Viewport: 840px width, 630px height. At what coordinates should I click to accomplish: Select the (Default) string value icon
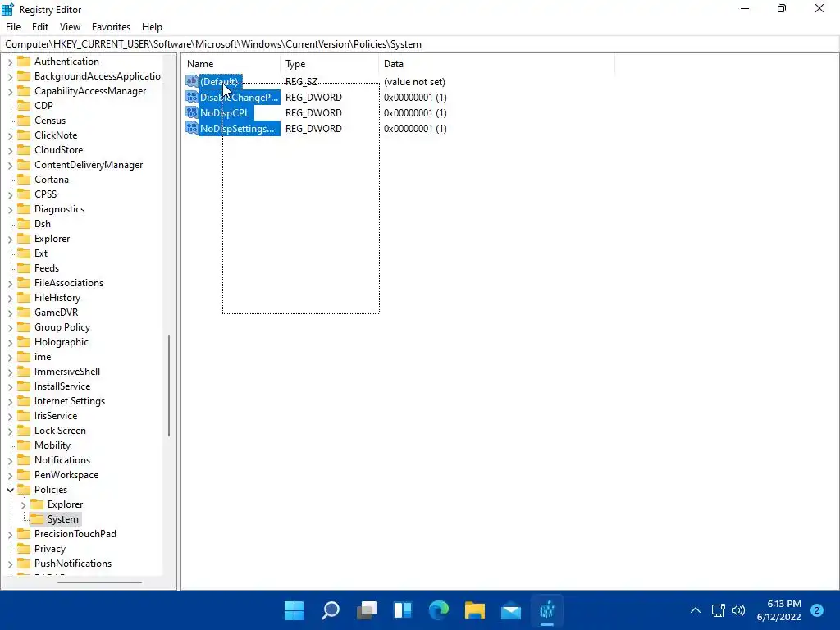191,81
